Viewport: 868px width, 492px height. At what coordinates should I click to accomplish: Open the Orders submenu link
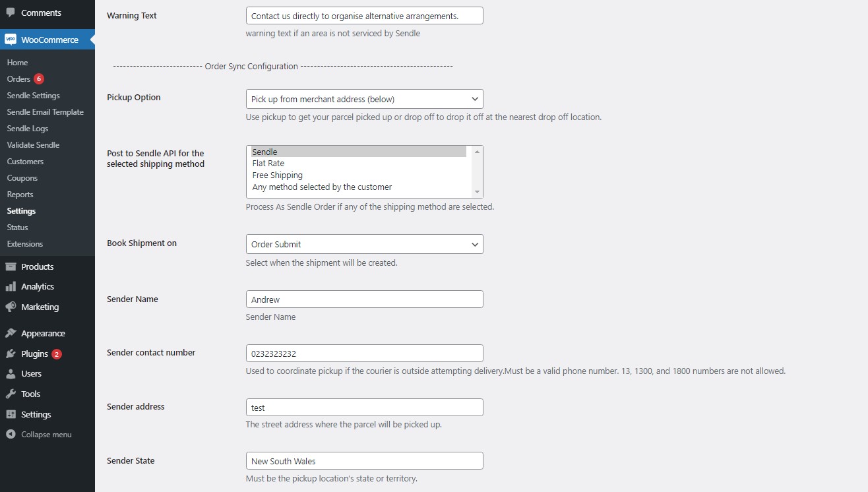point(19,79)
